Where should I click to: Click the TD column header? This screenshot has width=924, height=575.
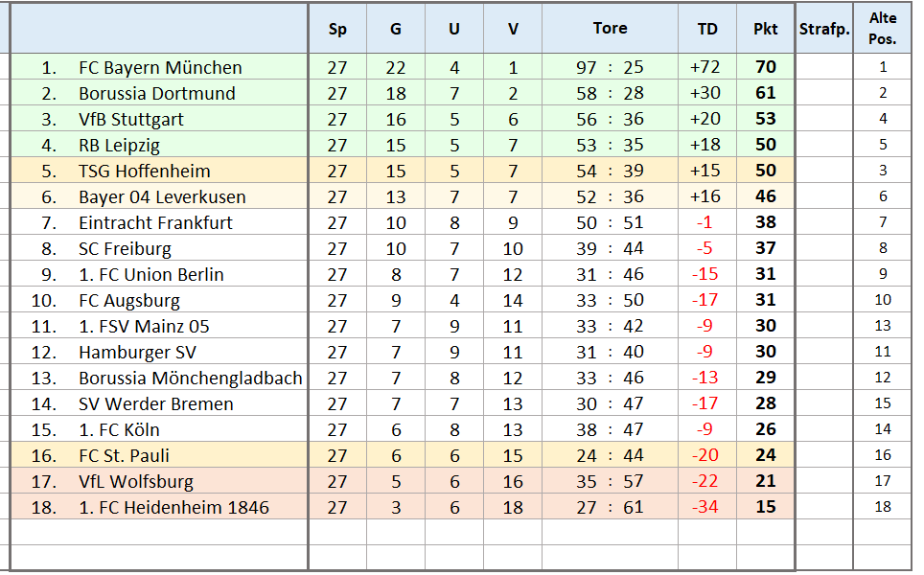point(707,29)
